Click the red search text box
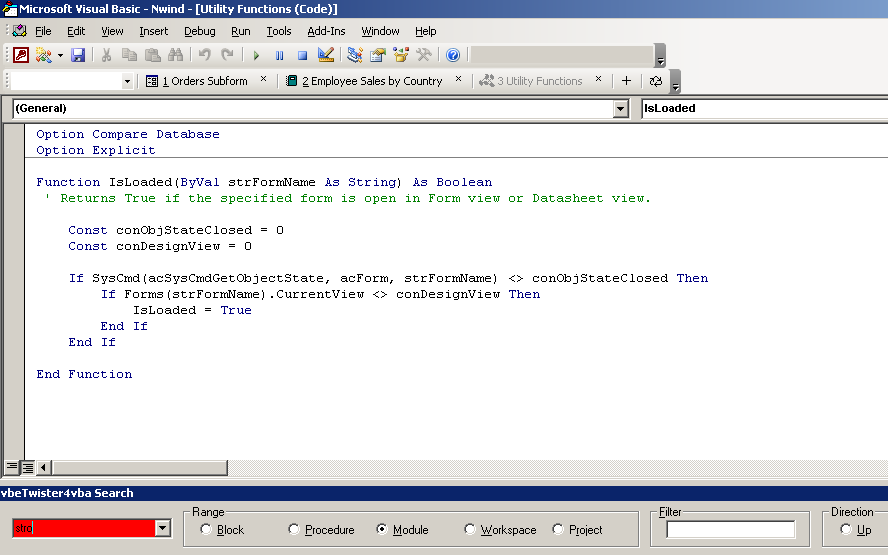 (x=84, y=528)
